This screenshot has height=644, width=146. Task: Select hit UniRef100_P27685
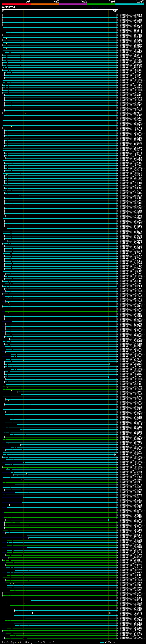point(131,605)
